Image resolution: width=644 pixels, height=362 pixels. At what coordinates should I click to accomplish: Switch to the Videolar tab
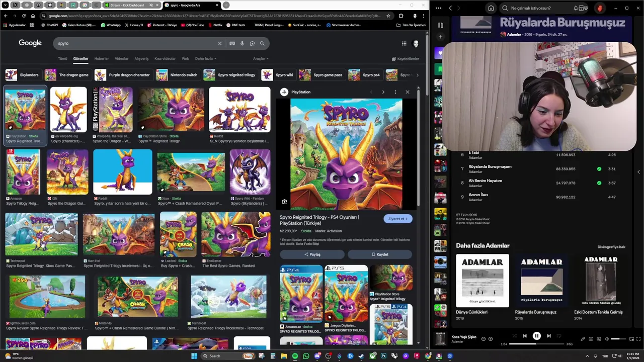point(122,59)
